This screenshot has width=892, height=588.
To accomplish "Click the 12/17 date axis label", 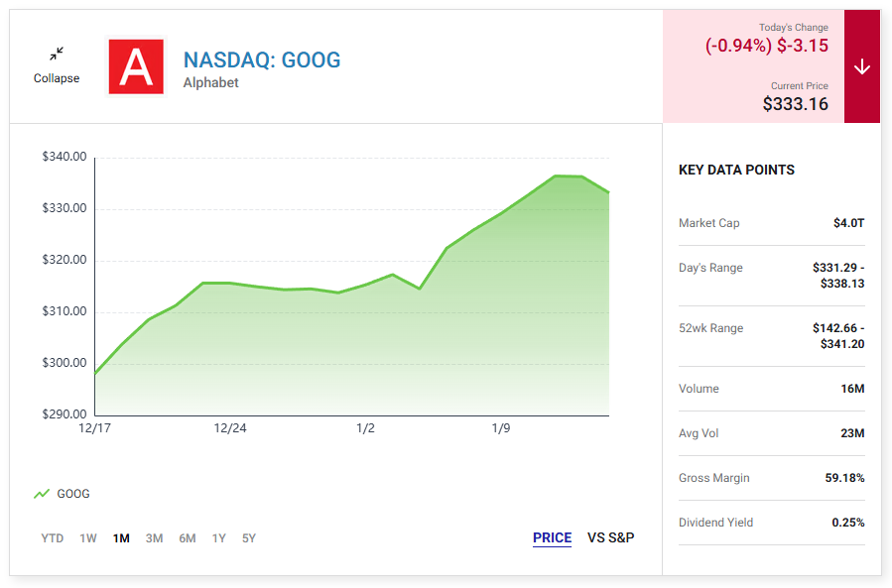I will [94, 428].
